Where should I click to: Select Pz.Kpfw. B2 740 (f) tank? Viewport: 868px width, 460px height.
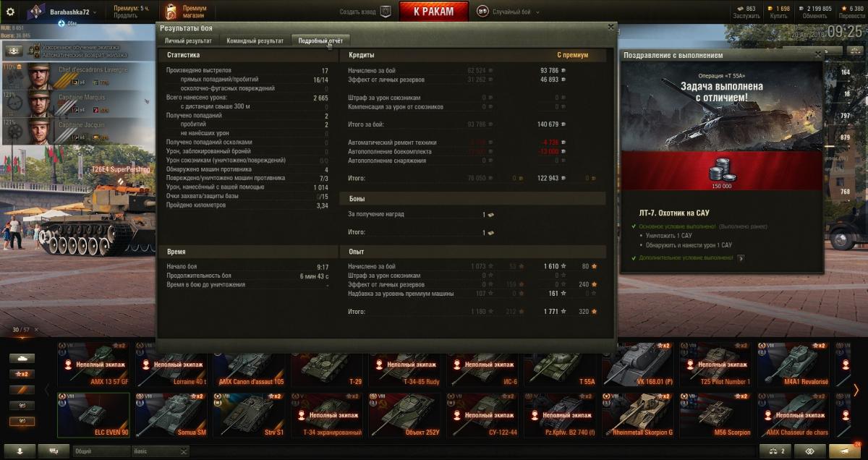click(561, 415)
